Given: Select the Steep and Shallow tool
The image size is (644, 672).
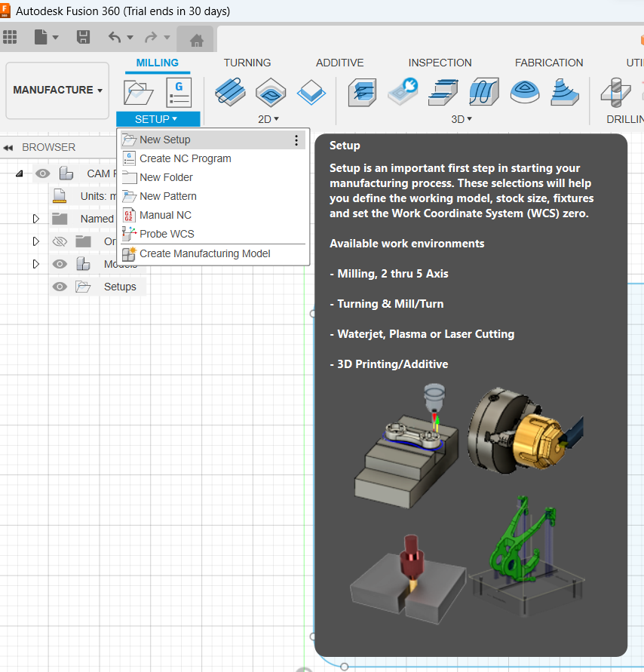Looking at the screenshot, I should tap(443, 92).
